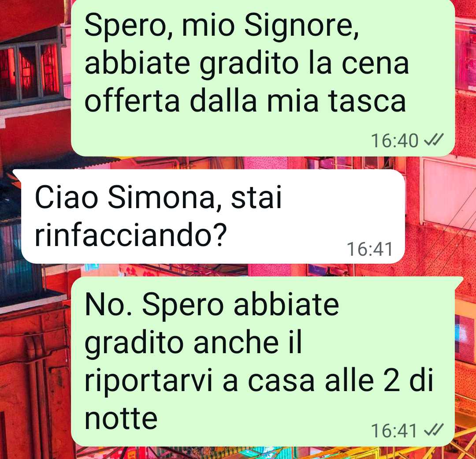Select the 16:40 timestamp

point(394,141)
